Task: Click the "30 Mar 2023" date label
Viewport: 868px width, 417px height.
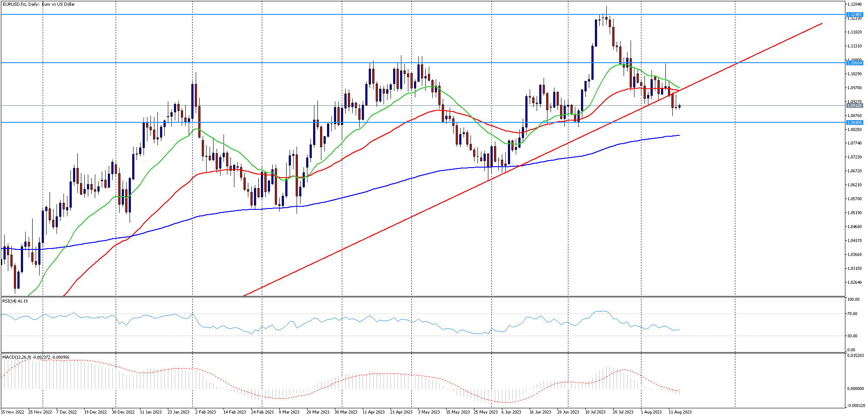Action: [346, 412]
